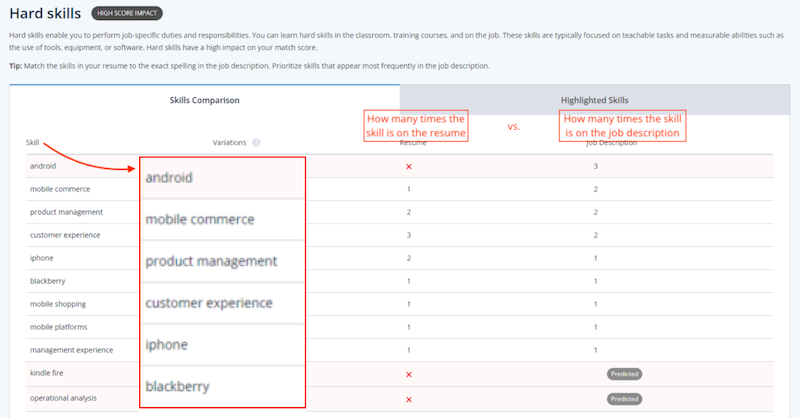Click enlarged product management text
This screenshot has height=418, width=800.
pyautogui.click(x=211, y=261)
